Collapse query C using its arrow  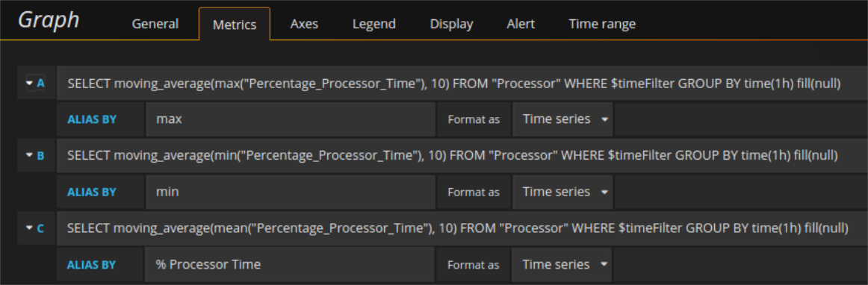[x=29, y=228]
